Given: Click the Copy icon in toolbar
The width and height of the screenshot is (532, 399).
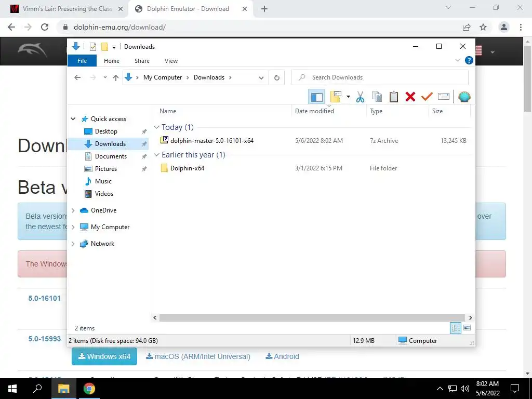Looking at the screenshot, I should click(x=377, y=97).
